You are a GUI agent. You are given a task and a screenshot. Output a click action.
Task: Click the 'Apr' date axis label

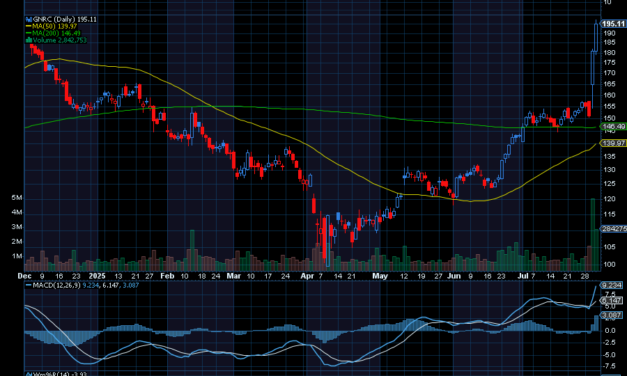pos(307,276)
